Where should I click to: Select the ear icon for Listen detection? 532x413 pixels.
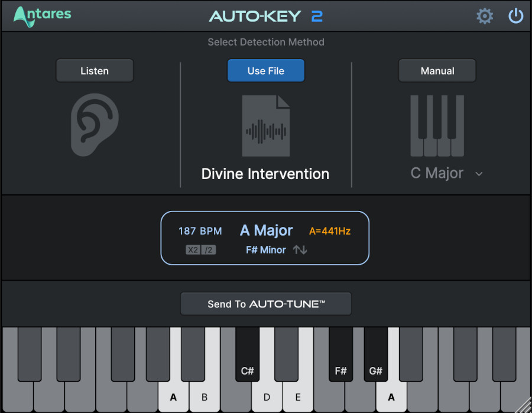coord(94,124)
